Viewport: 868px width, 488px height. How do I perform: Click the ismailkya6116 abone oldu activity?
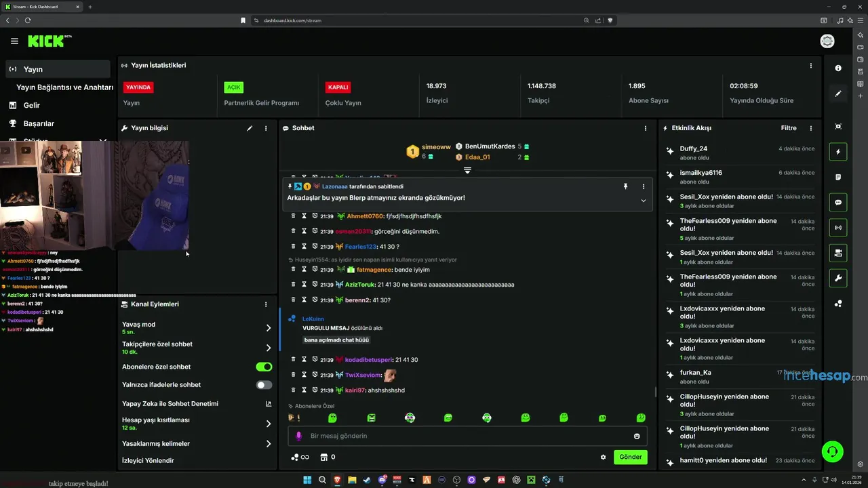pyautogui.click(x=741, y=177)
